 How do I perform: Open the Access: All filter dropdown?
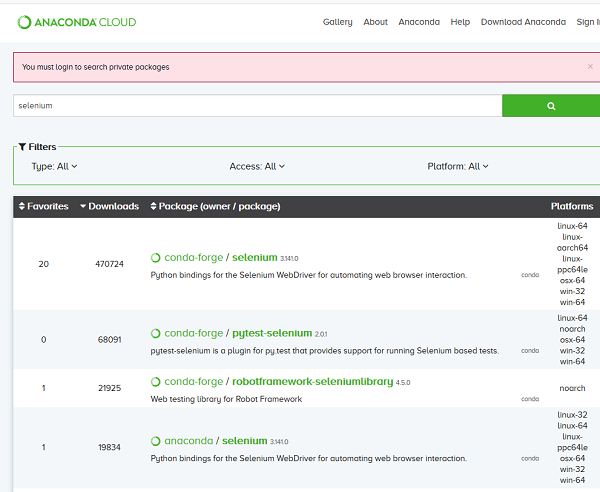click(257, 166)
